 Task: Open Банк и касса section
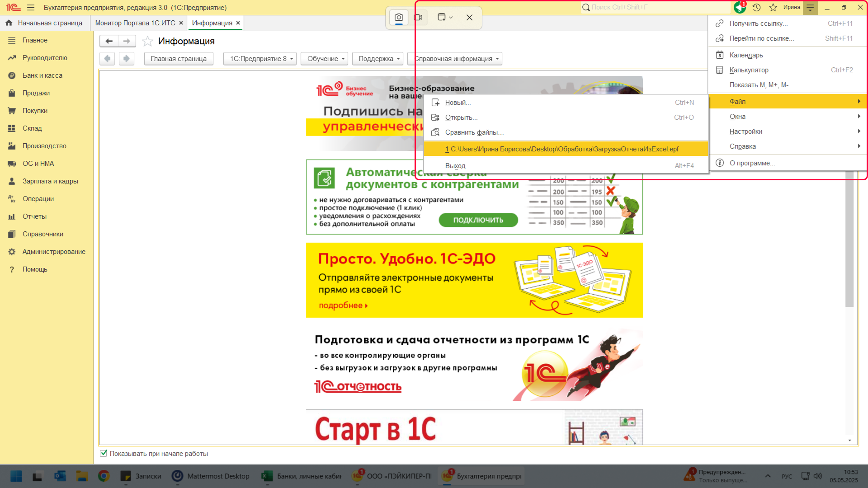point(47,75)
